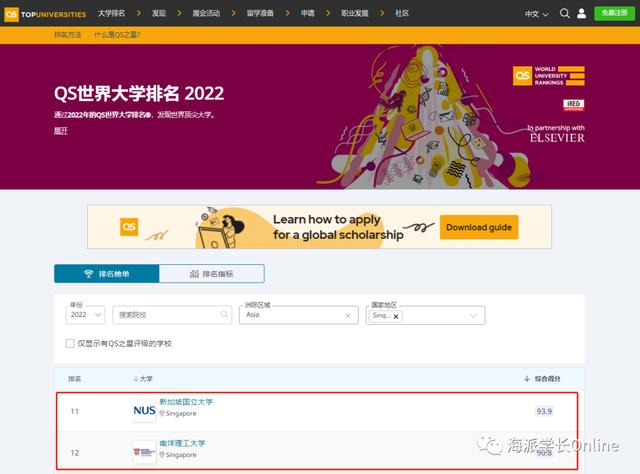Open the 社区 menu item

point(402,13)
